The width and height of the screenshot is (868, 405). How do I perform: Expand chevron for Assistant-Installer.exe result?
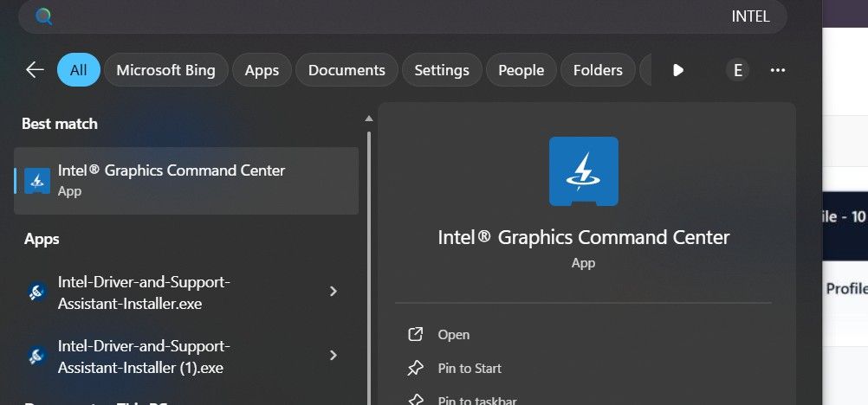[x=334, y=291]
